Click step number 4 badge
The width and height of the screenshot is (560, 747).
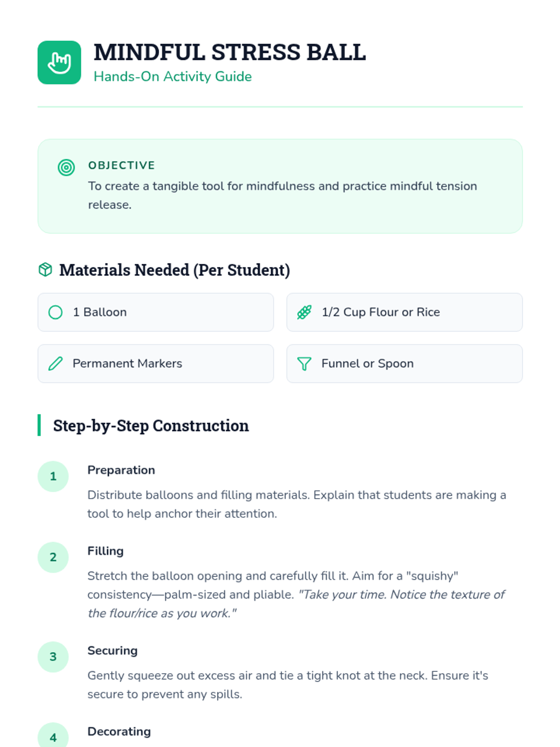point(53,737)
